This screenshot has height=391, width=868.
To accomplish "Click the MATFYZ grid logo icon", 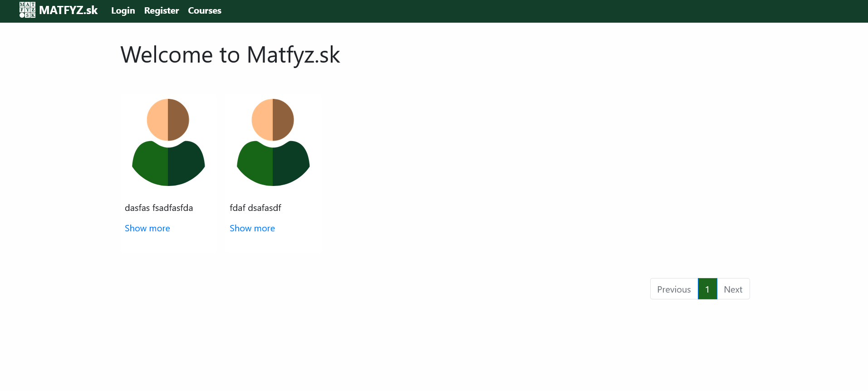I will pos(27,10).
